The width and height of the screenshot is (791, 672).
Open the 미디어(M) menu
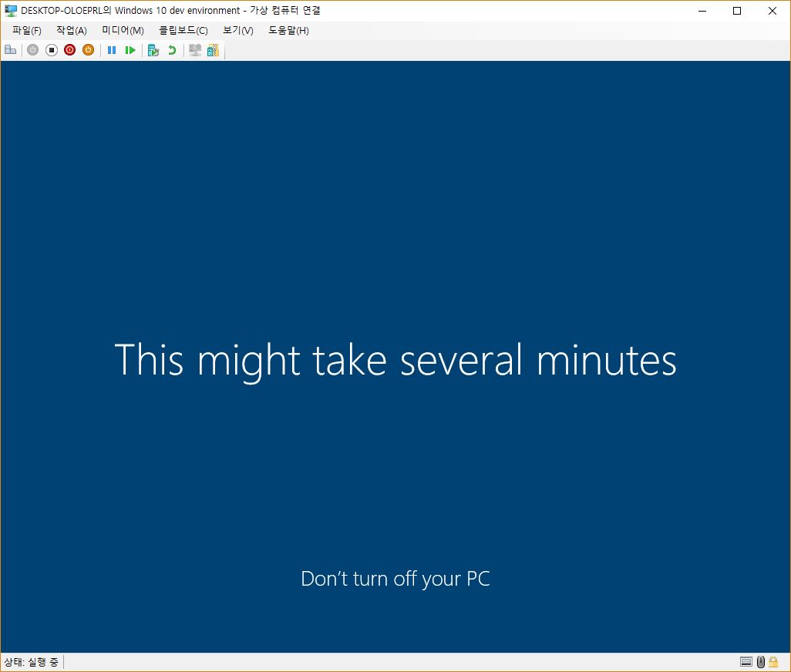pyautogui.click(x=123, y=30)
